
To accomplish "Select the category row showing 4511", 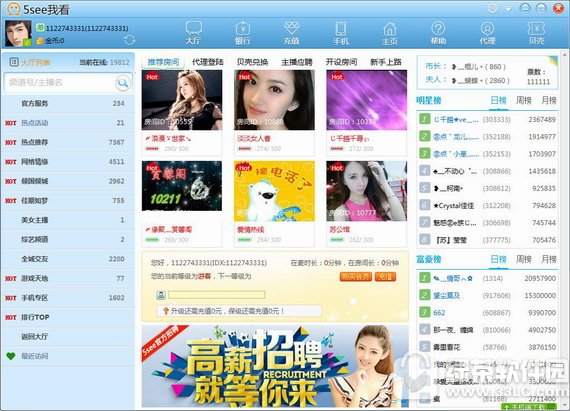I will tap(68, 162).
